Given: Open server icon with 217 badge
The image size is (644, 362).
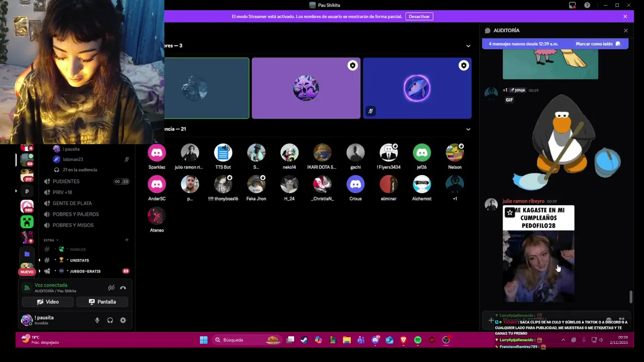Looking at the screenshot, I should click(x=27, y=175).
